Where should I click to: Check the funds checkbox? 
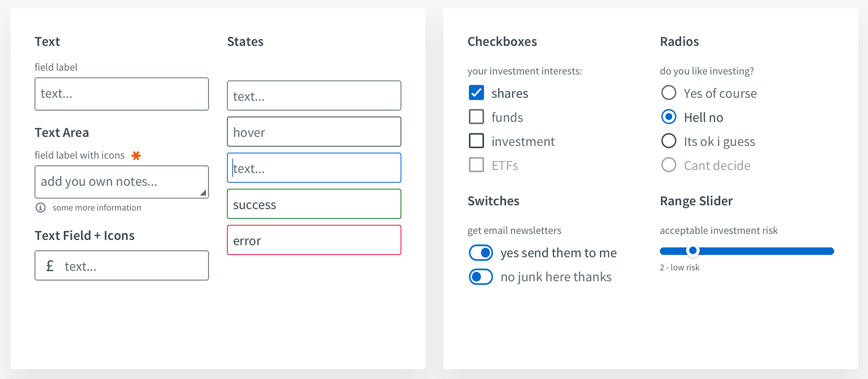[476, 117]
